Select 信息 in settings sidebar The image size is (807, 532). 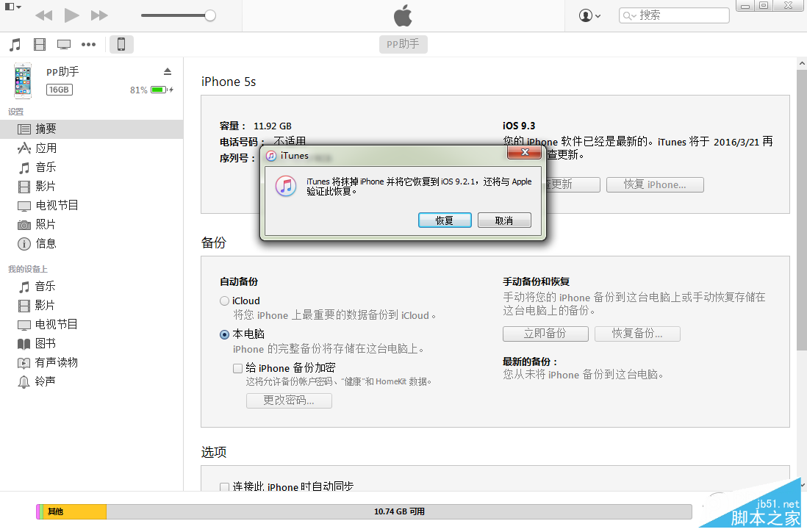[x=92, y=243]
